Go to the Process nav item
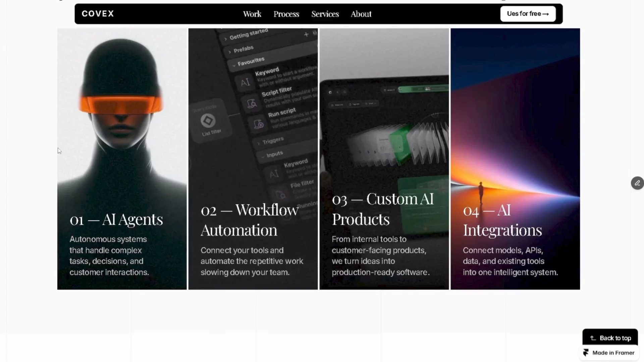 pyautogui.click(x=286, y=14)
